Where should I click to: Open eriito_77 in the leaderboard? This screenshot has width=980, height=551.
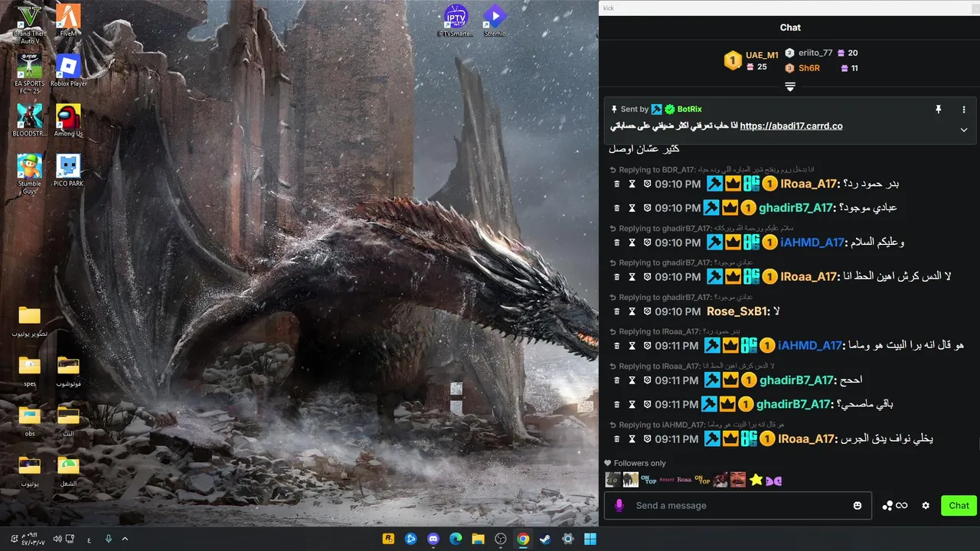[x=815, y=53]
